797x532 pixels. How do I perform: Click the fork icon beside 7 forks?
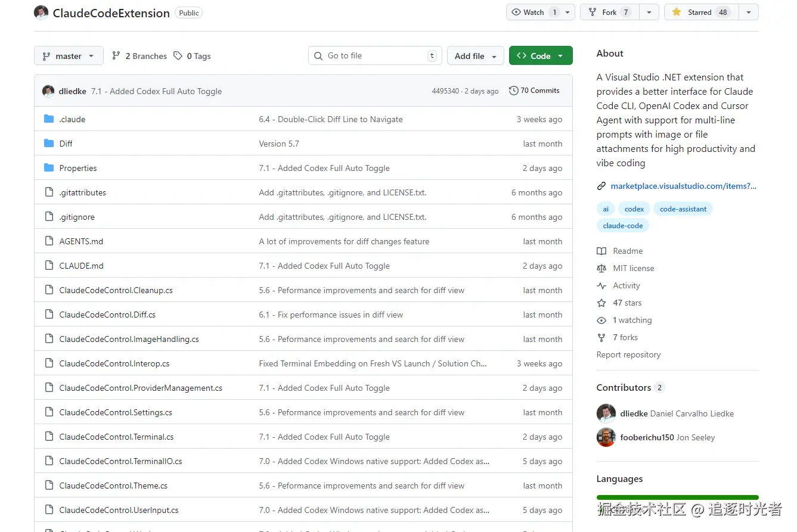point(601,337)
